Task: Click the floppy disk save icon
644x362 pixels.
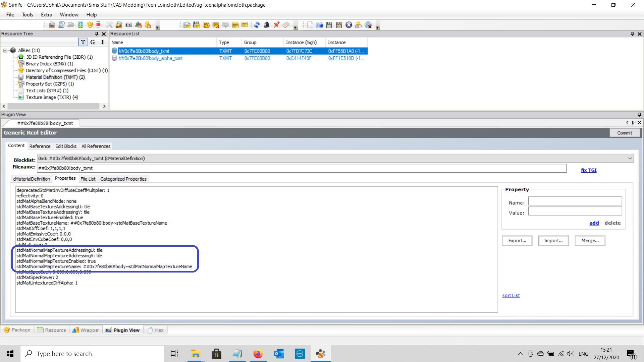Action: (329, 25)
